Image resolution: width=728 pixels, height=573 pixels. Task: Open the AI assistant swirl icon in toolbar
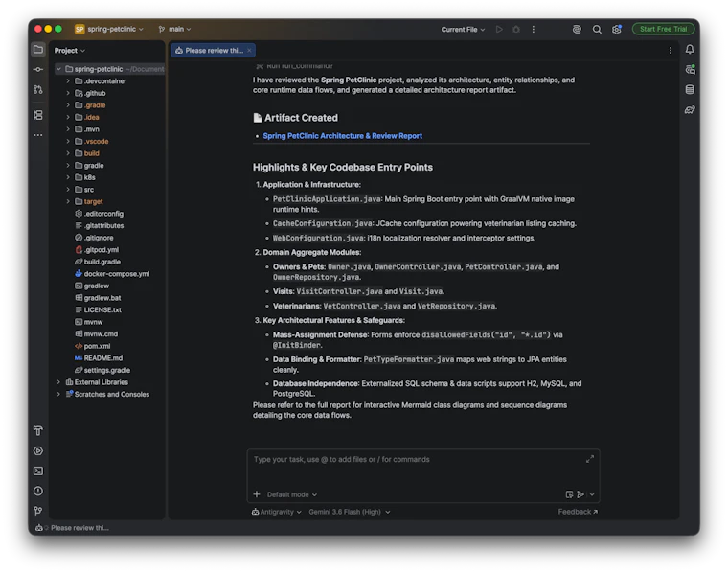point(577,30)
